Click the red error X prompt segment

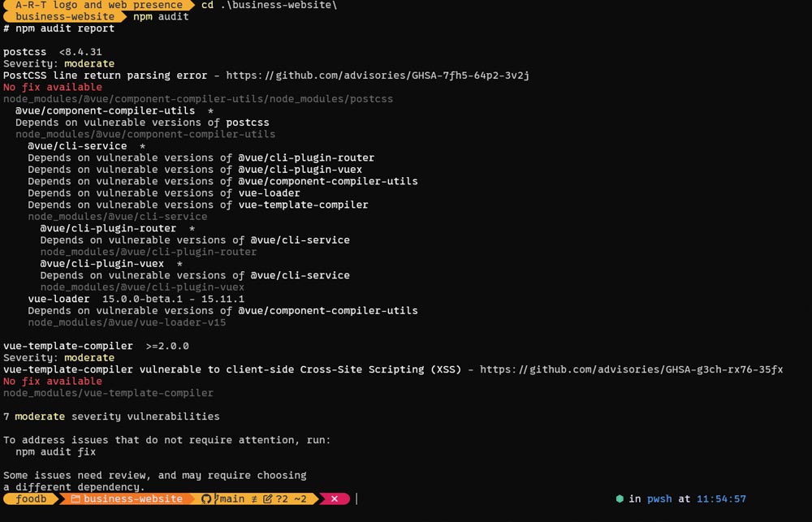pyautogui.click(x=334, y=498)
